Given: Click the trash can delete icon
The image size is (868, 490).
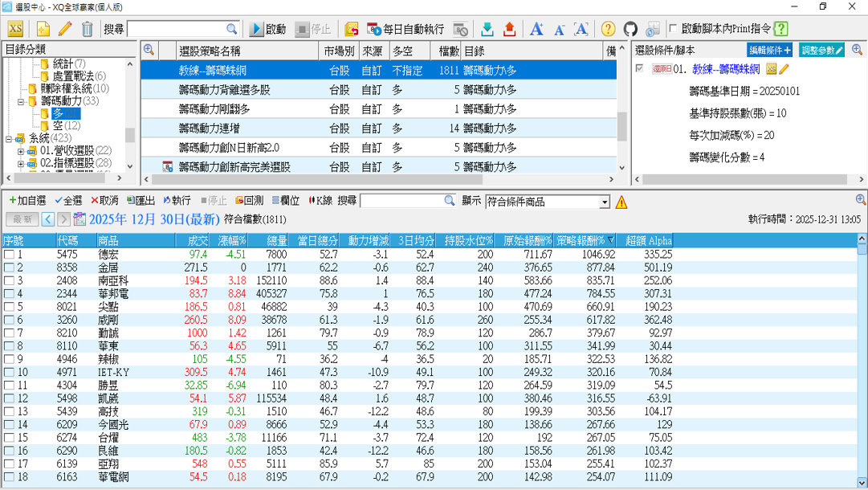Looking at the screenshot, I should point(86,29).
